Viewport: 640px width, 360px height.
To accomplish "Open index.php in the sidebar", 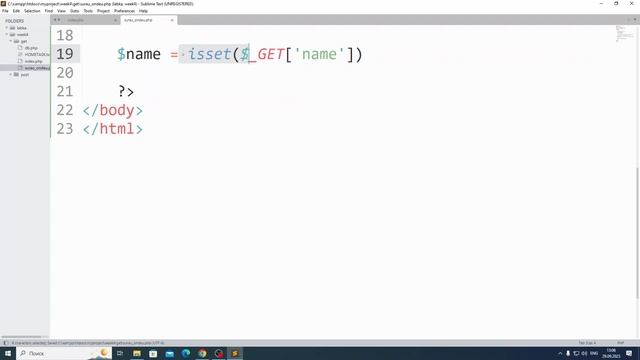I will point(33,61).
